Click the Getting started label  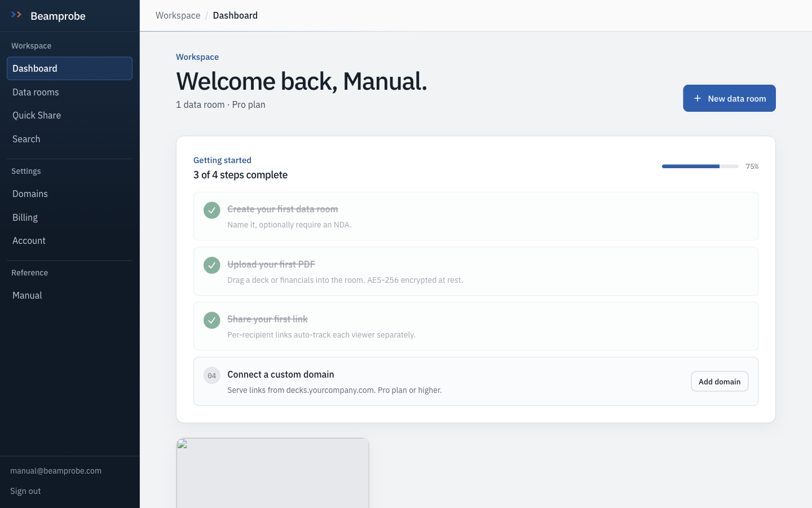(x=222, y=160)
